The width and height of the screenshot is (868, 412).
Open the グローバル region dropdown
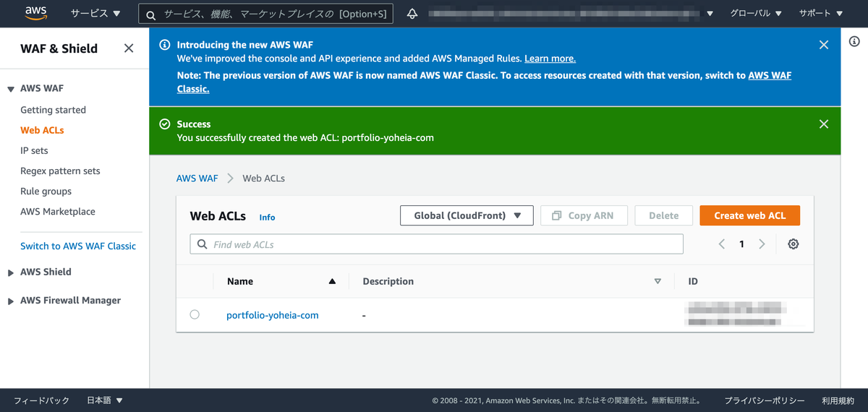coord(756,14)
